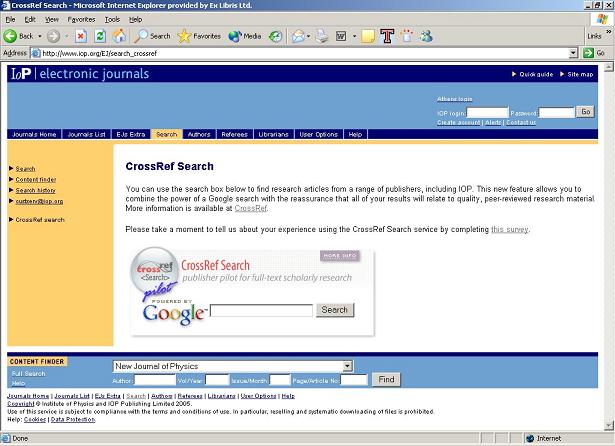The image size is (615, 446).
Task: Open the Search history sidebar link
Action: point(35,190)
